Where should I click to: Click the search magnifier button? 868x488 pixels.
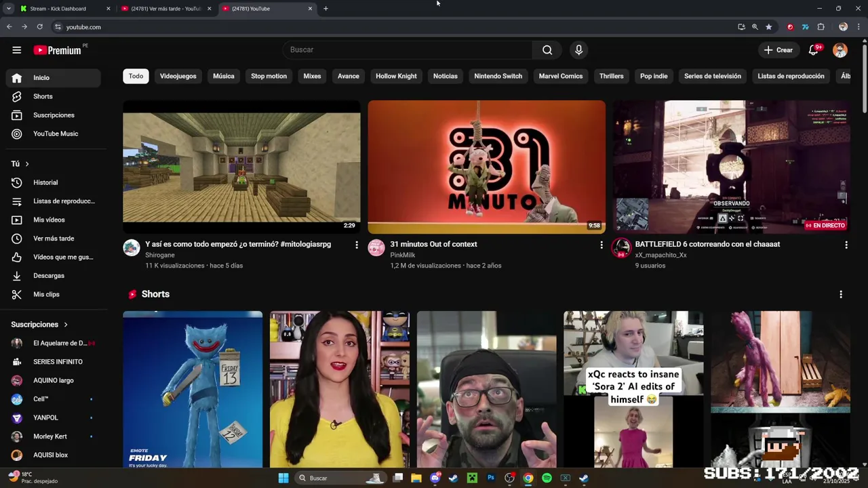tap(547, 49)
